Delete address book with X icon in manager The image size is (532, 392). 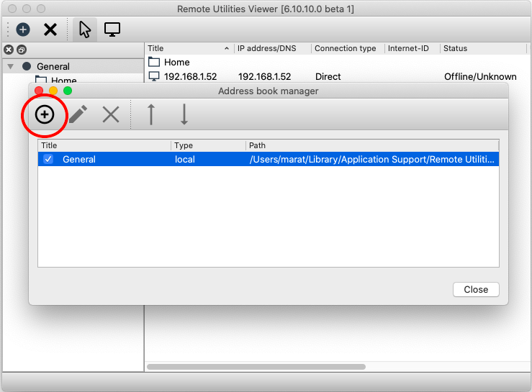(111, 114)
